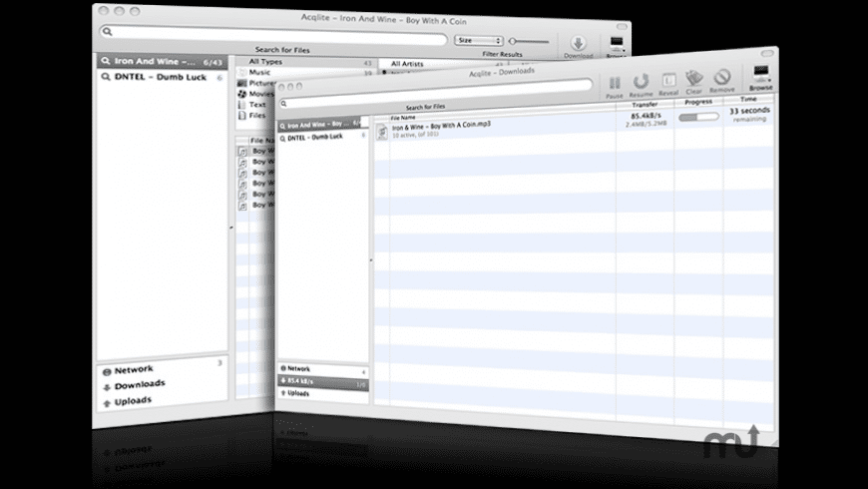Select 'Iron And Wine - Boy' in Downloads sidebar
Viewport: 868px width, 489px height.
[322, 125]
